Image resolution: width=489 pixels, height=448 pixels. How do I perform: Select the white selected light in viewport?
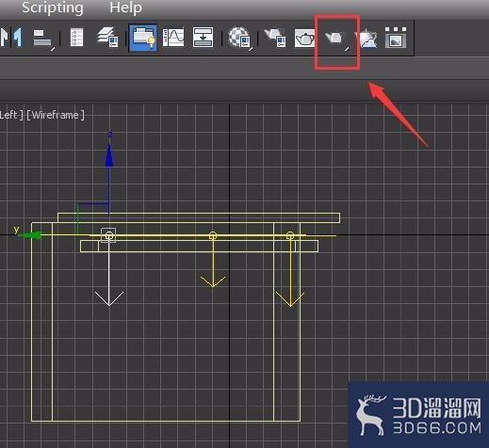pyautogui.click(x=108, y=235)
